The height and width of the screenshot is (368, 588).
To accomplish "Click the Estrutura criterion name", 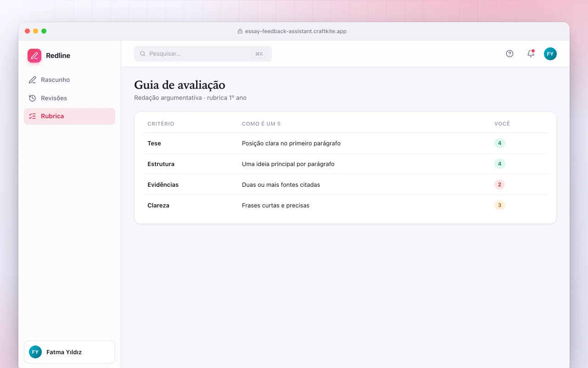I will click(161, 164).
